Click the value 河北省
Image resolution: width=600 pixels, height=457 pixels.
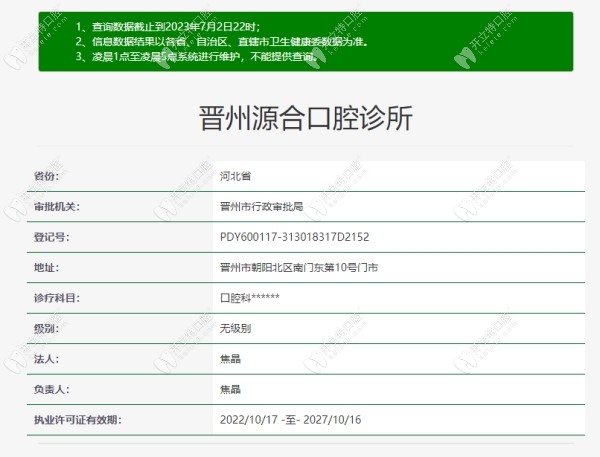pyautogui.click(x=235, y=176)
